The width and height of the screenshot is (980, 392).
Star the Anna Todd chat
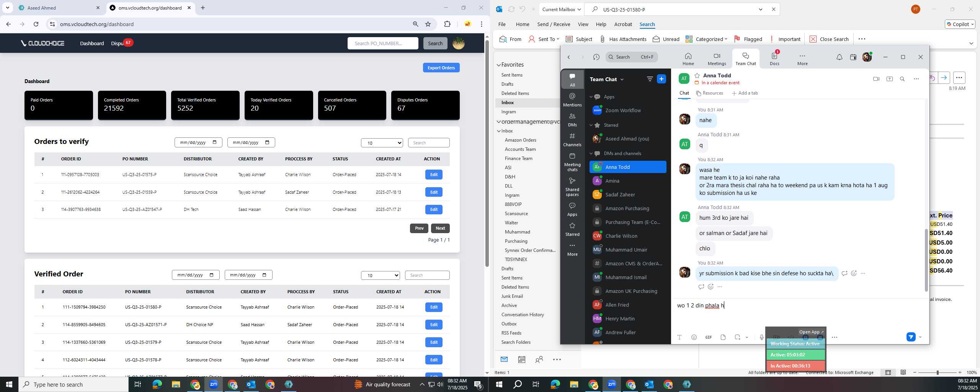tap(697, 75)
